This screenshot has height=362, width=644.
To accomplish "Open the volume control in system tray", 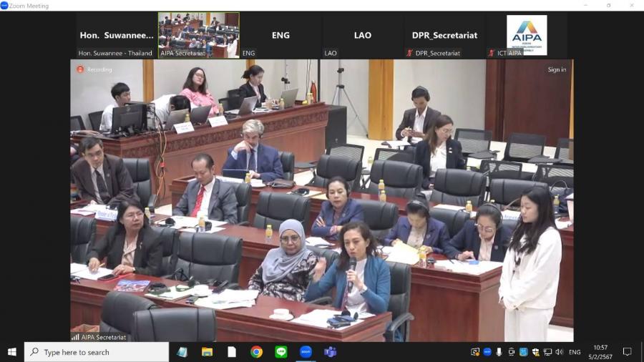I will 559,352.
